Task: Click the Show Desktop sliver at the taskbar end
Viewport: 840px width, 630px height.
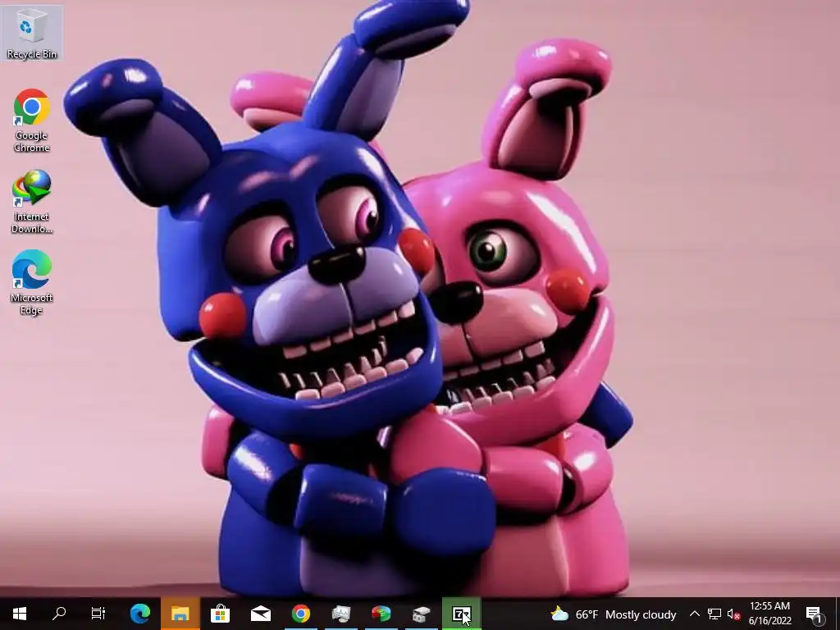Action: [x=838, y=614]
